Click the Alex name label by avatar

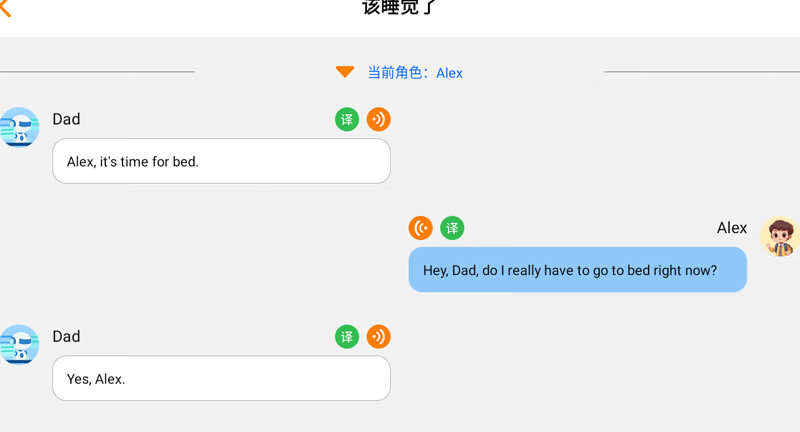[732, 228]
